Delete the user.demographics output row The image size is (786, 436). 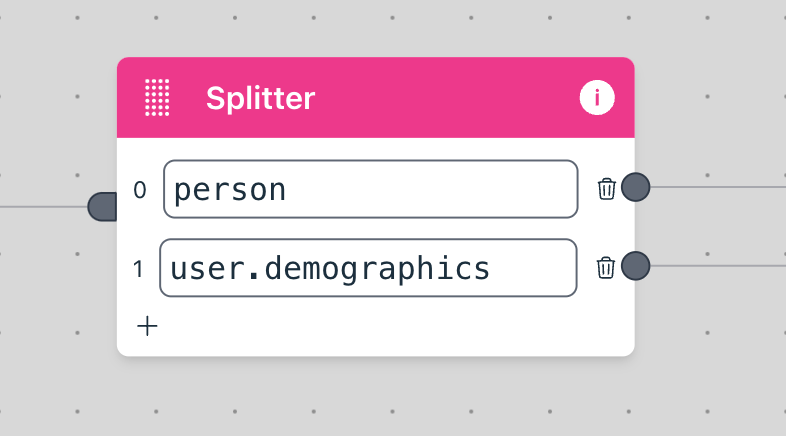[x=605, y=267]
